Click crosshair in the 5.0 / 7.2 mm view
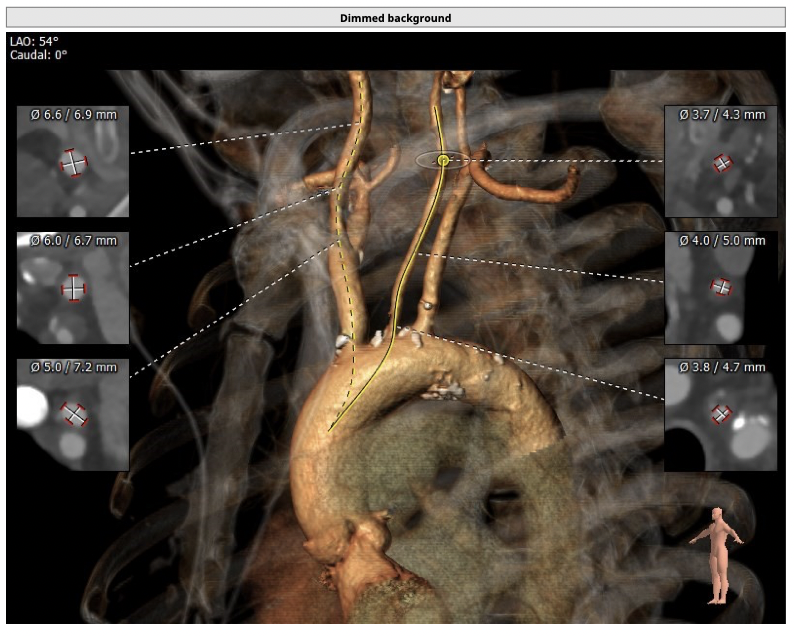The image size is (794, 636). 73,414
